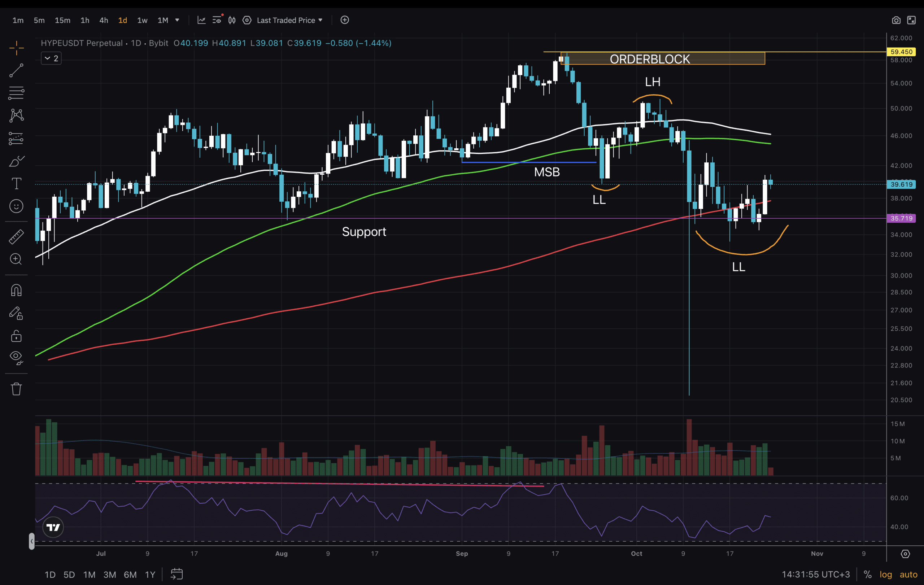
Task: Click the trash icon to remove drawings
Action: (x=16, y=389)
